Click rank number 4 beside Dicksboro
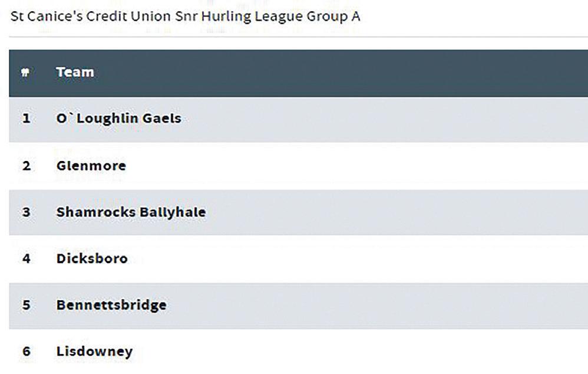Viewport: 588px width, 374px height. click(27, 259)
